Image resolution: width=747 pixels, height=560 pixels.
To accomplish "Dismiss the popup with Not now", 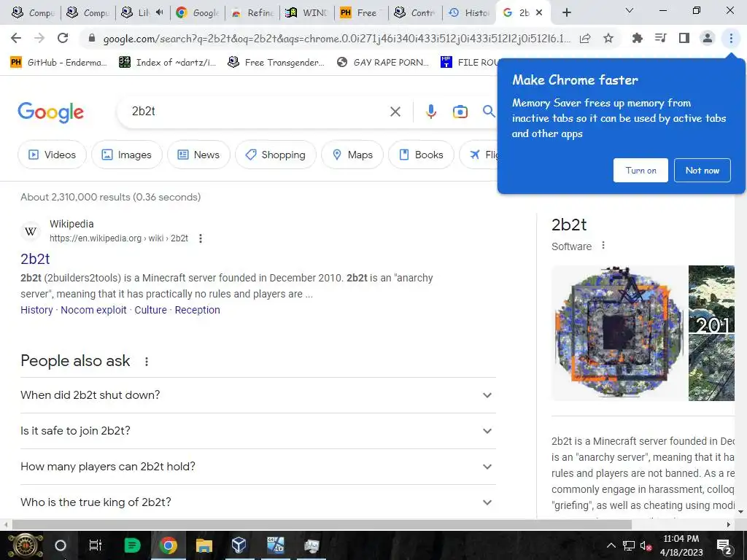I will pos(703,171).
